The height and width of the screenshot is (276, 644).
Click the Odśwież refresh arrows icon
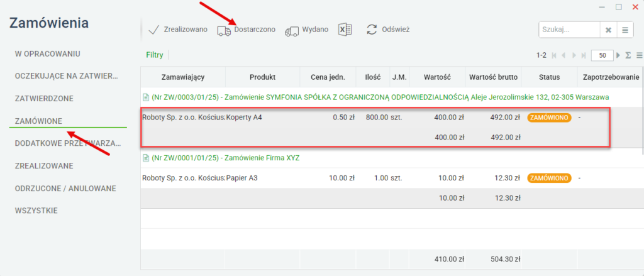(372, 30)
